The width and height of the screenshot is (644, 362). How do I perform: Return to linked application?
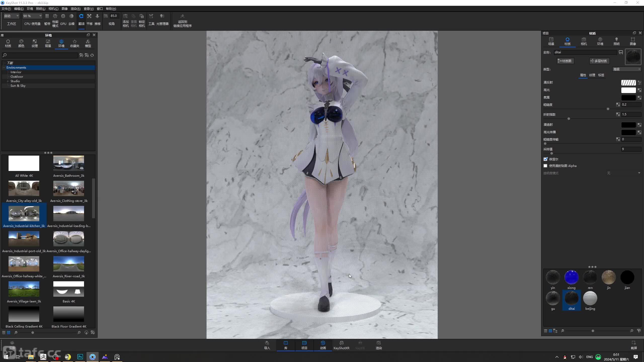182,20
